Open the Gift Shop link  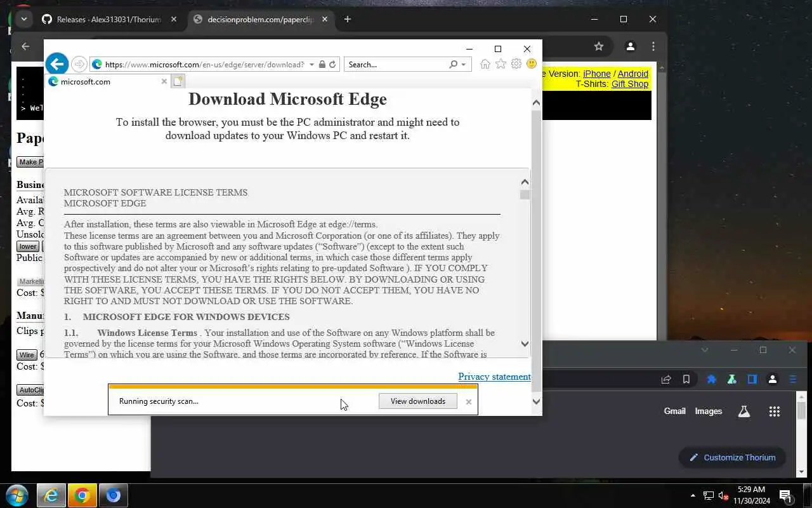click(630, 84)
